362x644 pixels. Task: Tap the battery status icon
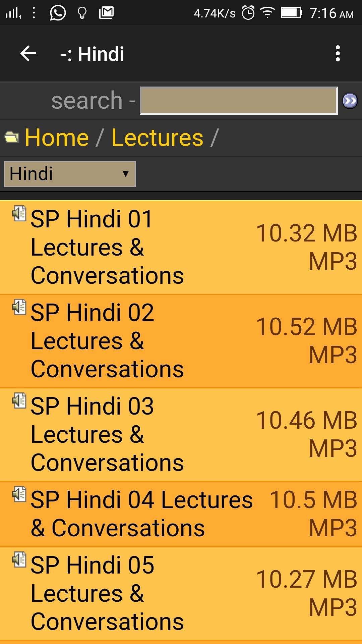click(x=291, y=13)
